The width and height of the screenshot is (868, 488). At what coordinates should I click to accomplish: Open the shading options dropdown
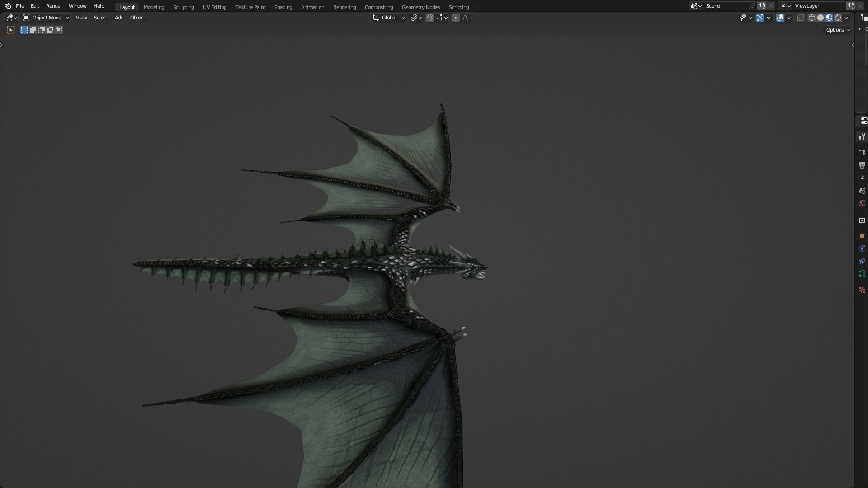coord(846,18)
